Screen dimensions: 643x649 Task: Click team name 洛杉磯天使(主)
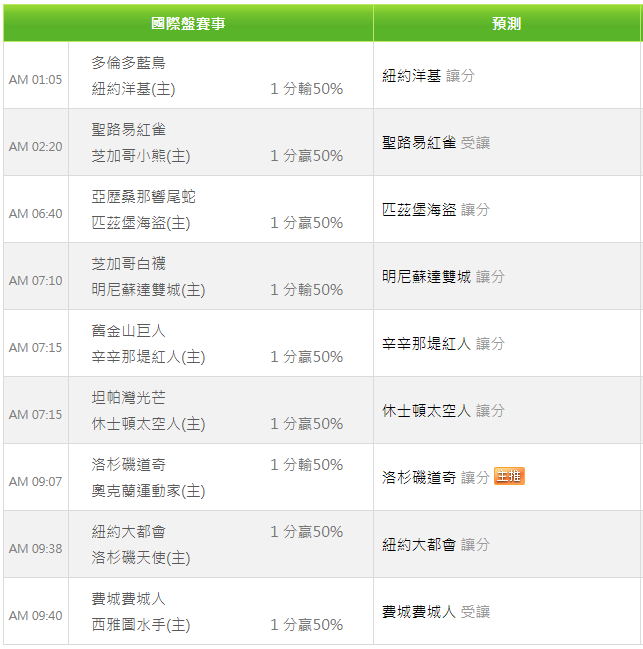click(x=141, y=558)
